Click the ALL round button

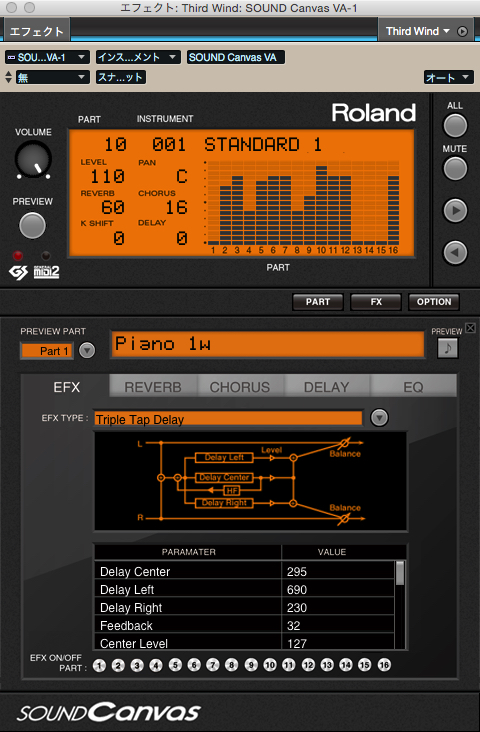click(455, 126)
